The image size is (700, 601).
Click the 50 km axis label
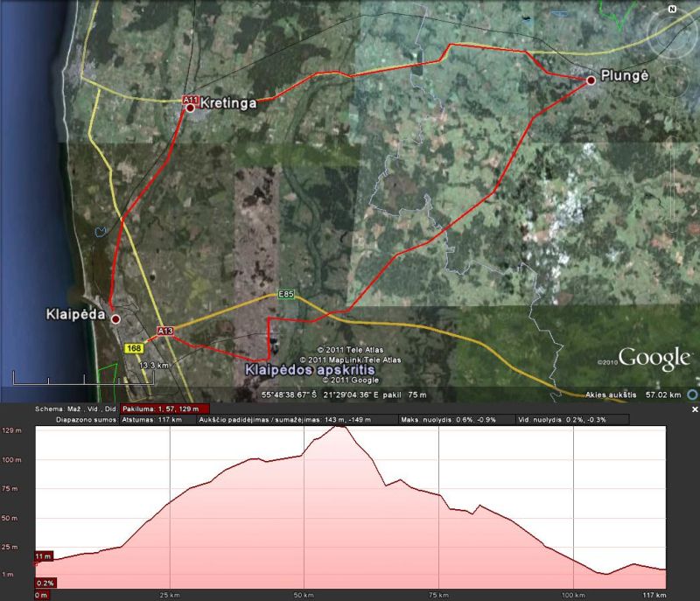click(x=304, y=595)
